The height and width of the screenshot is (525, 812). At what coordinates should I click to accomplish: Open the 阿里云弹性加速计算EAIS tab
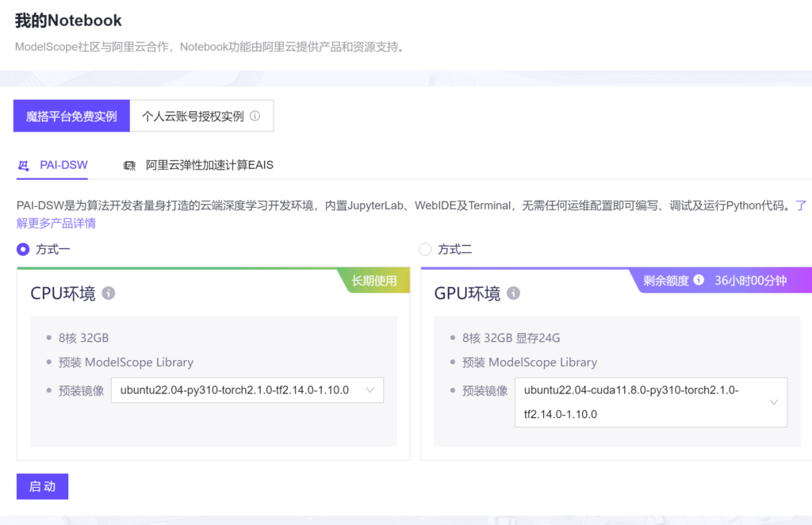pos(198,166)
